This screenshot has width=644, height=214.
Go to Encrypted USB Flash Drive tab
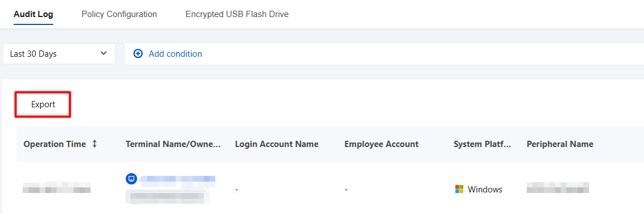tap(237, 14)
